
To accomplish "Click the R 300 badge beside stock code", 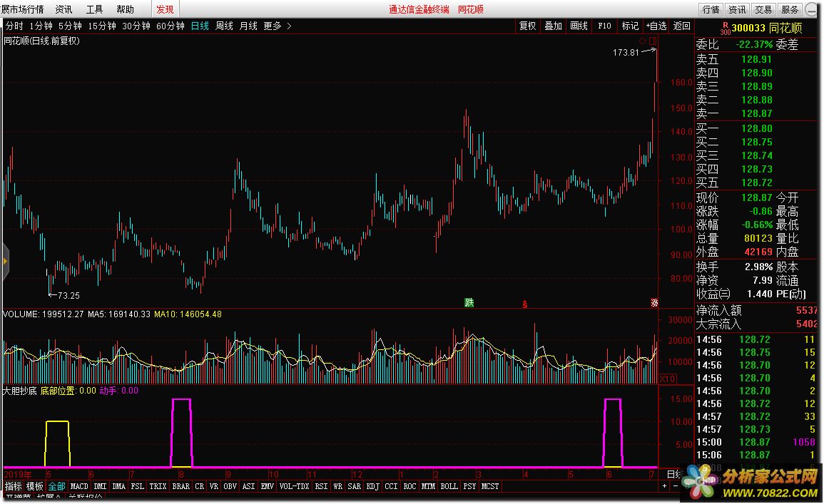I will [x=726, y=29].
